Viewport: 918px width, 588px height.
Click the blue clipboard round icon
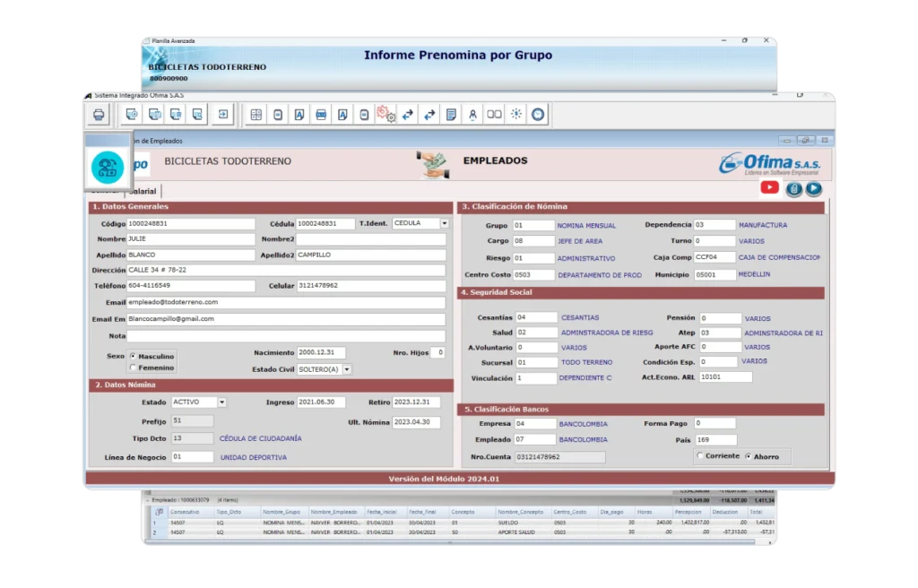tap(793, 189)
